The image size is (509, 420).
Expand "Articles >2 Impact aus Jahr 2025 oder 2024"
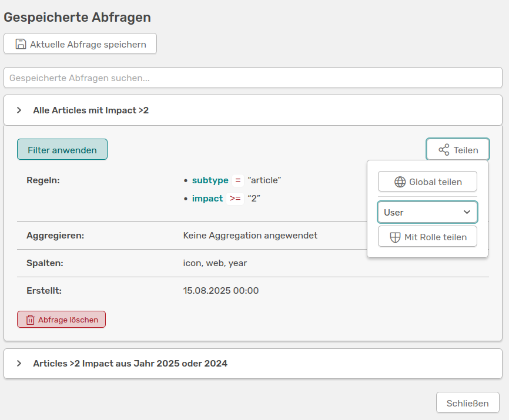19,364
